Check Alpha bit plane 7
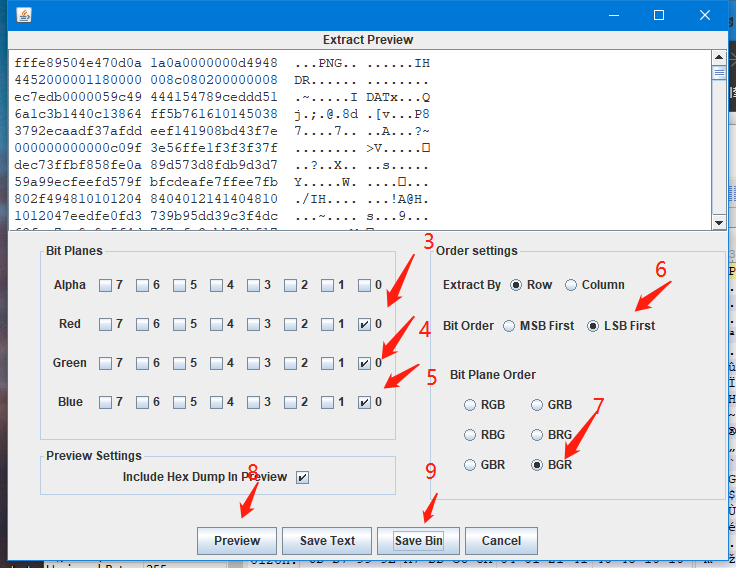736x568 pixels. [105, 285]
